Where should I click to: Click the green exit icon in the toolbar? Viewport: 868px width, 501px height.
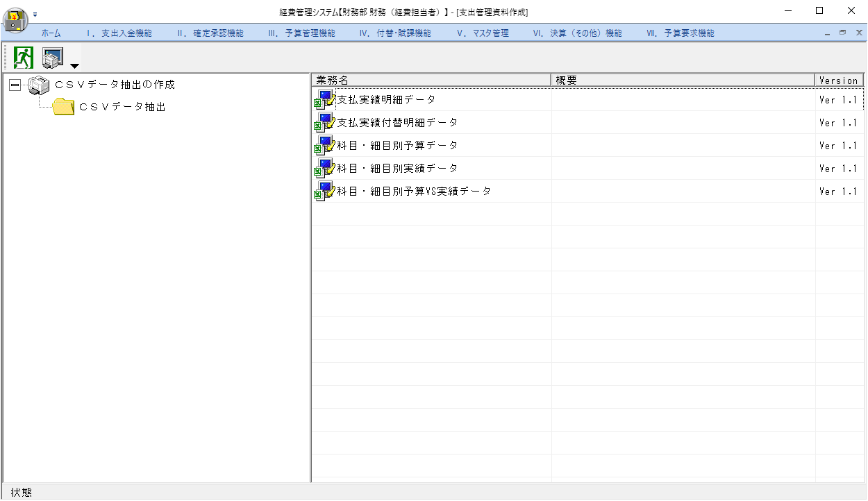tap(23, 58)
